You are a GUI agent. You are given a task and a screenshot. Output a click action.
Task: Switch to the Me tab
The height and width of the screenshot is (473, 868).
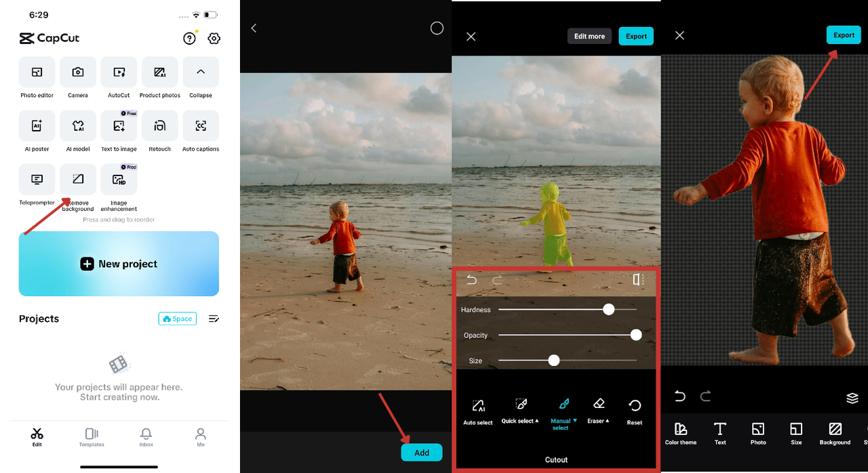(x=201, y=437)
